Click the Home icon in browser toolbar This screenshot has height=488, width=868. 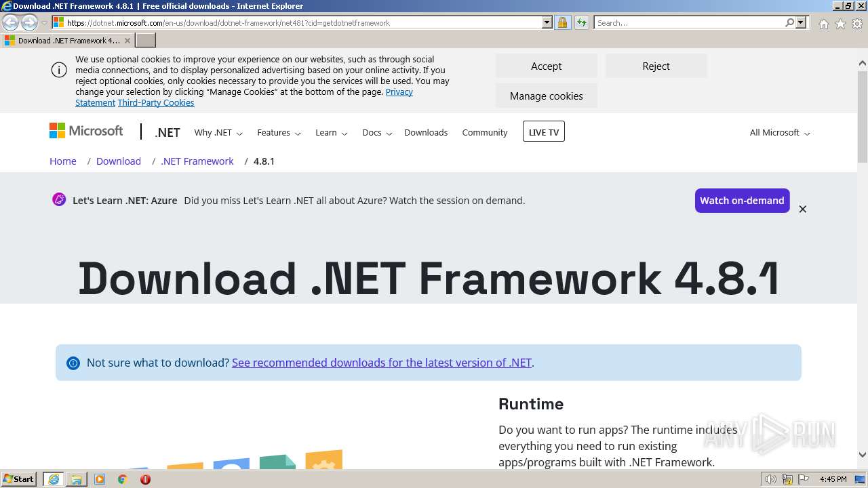pos(823,24)
